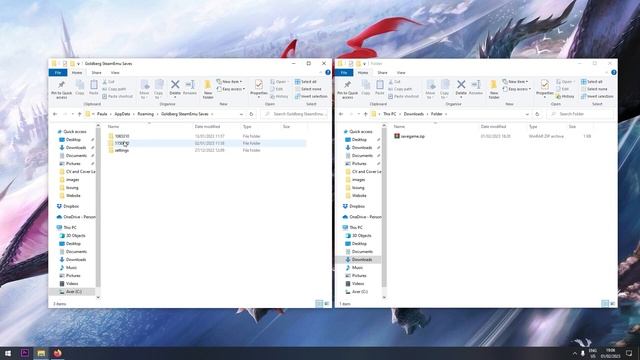Select the first folder row dated 16/01/2023

[207, 136]
